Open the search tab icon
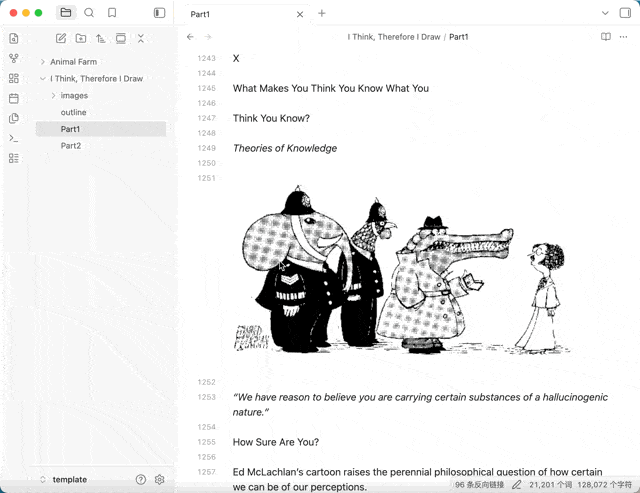Screen dimensions: 640x493 pyautogui.click(x=89, y=13)
